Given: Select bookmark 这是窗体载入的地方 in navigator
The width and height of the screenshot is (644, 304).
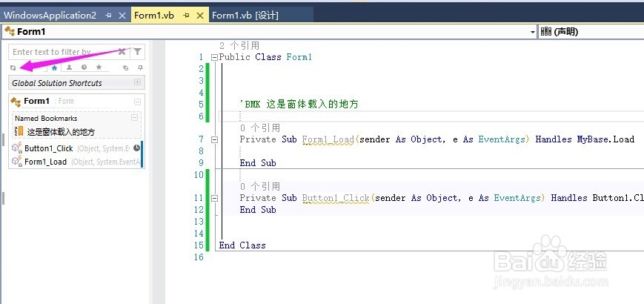Looking at the screenshot, I should pos(61,132).
